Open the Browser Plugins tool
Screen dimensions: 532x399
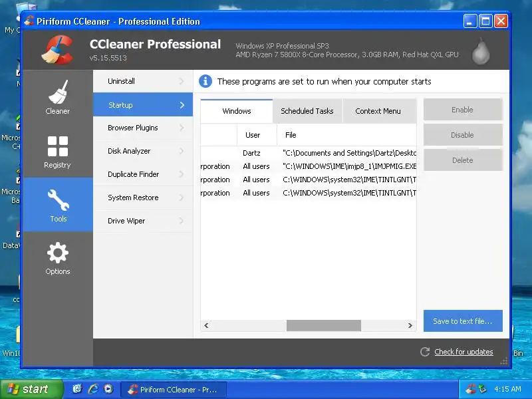(x=143, y=128)
